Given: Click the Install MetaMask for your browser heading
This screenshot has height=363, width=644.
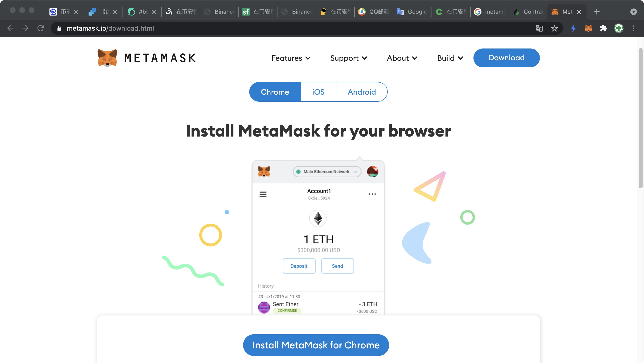Looking at the screenshot, I should (x=318, y=131).
